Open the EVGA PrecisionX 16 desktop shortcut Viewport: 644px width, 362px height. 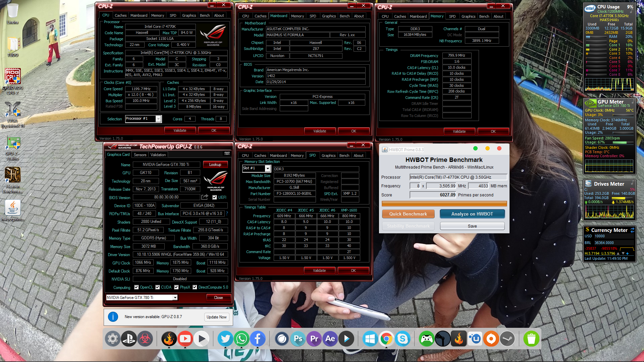tap(13, 115)
